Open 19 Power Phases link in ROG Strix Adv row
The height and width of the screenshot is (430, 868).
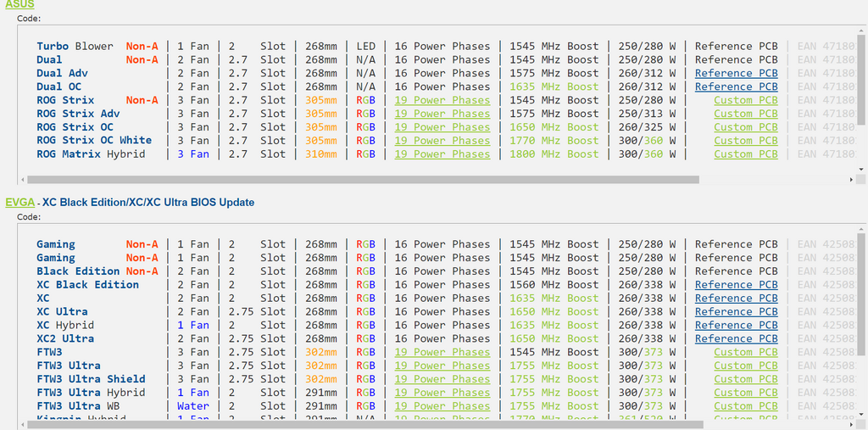point(442,114)
